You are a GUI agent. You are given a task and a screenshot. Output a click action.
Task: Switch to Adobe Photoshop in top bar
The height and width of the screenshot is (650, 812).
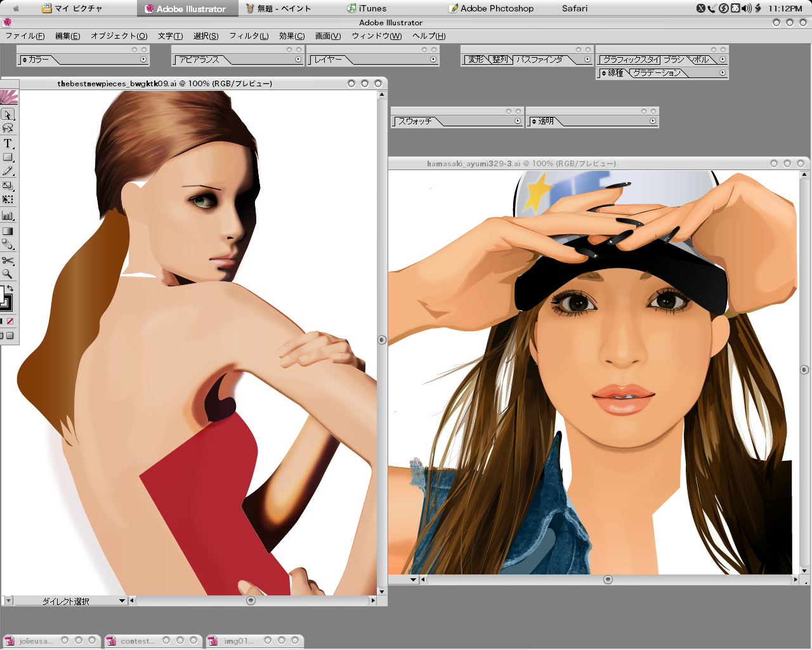491,8
